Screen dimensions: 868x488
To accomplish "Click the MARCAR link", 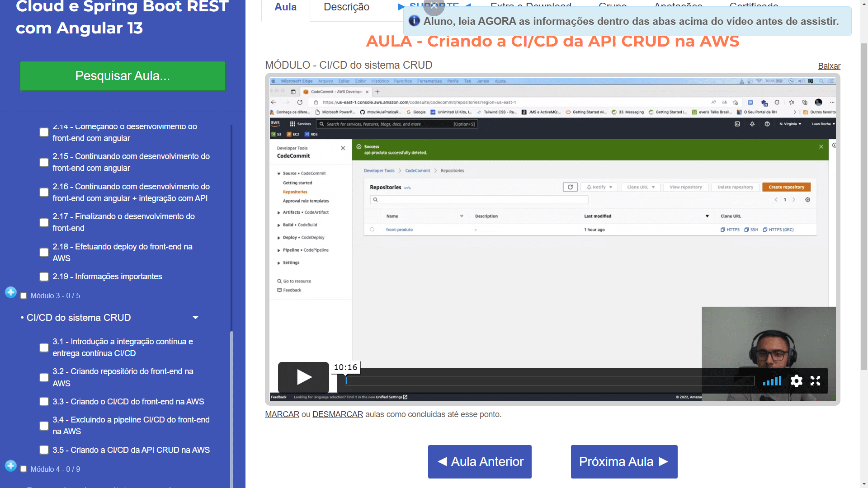I will point(282,414).
